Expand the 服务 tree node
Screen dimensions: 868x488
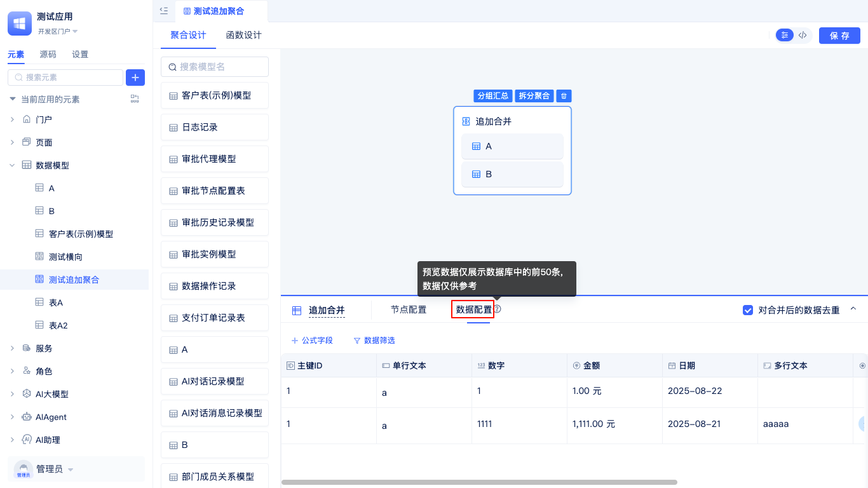(12, 348)
